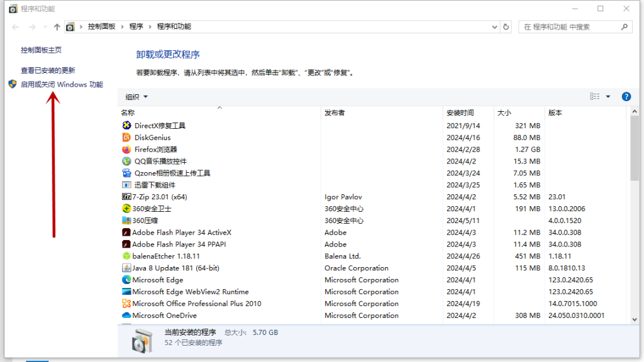
Task: Click the DirectX修复工具 program icon
Action: (126, 126)
